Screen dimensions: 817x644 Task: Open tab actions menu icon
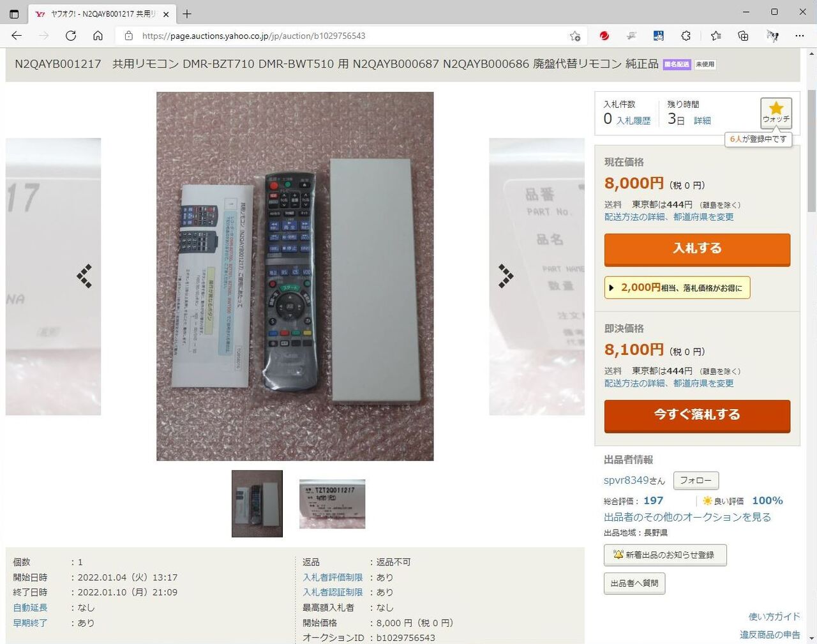click(14, 13)
